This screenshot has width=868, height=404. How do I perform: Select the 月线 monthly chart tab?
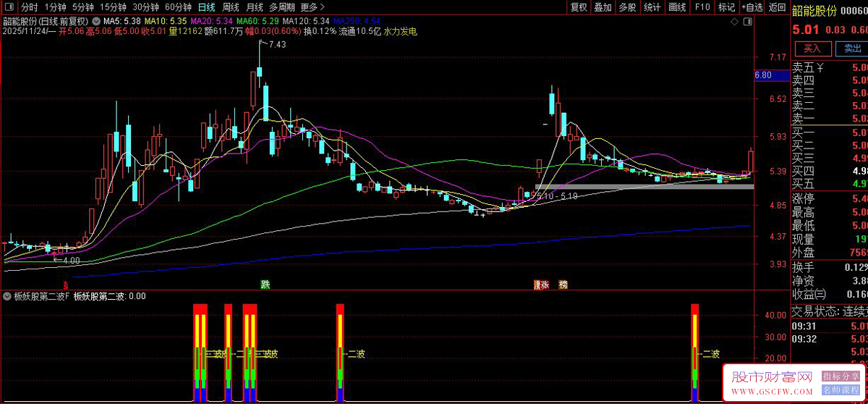point(255,7)
